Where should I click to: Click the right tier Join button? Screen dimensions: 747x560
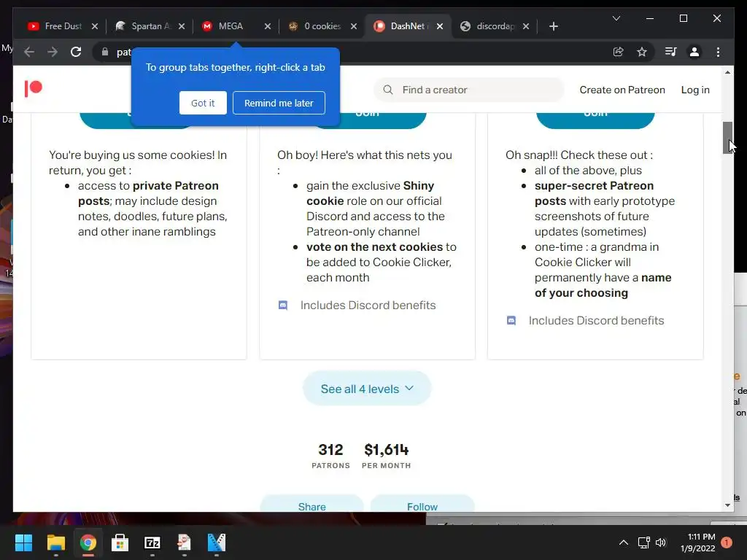coord(595,120)
